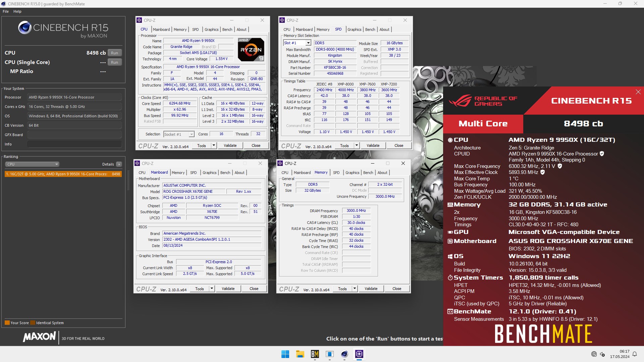Viewport: 644px width, 362px height.
Task: Open the Help menu in Cinebench
Action: point(17,11)
